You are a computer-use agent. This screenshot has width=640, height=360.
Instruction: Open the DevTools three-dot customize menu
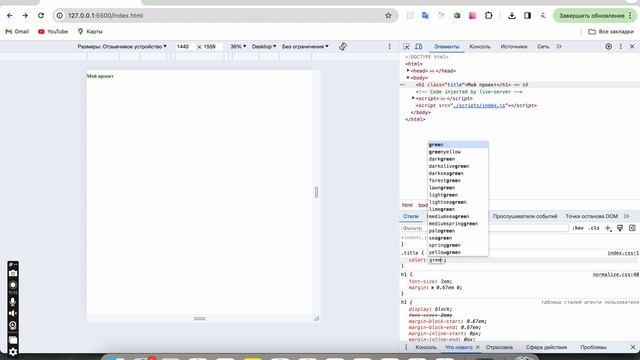point(621,47)
